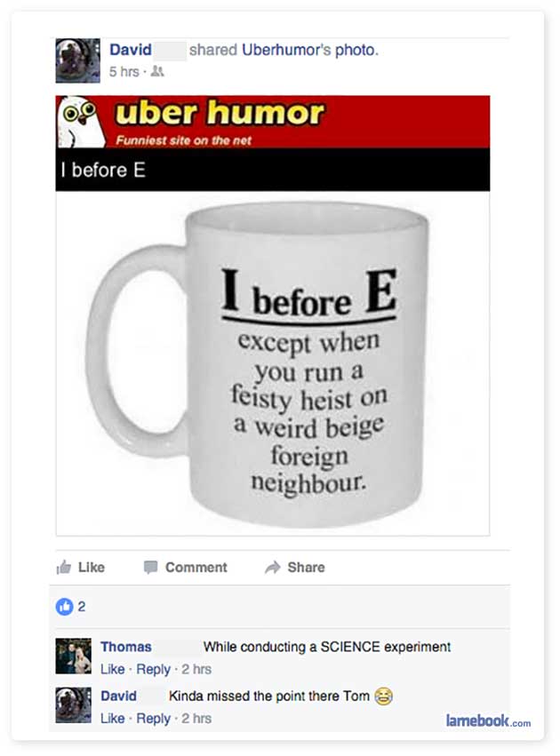Screen dimensions: 560x756
Task: Follow the shared 'photo' link
Action: tap(356, 50)
